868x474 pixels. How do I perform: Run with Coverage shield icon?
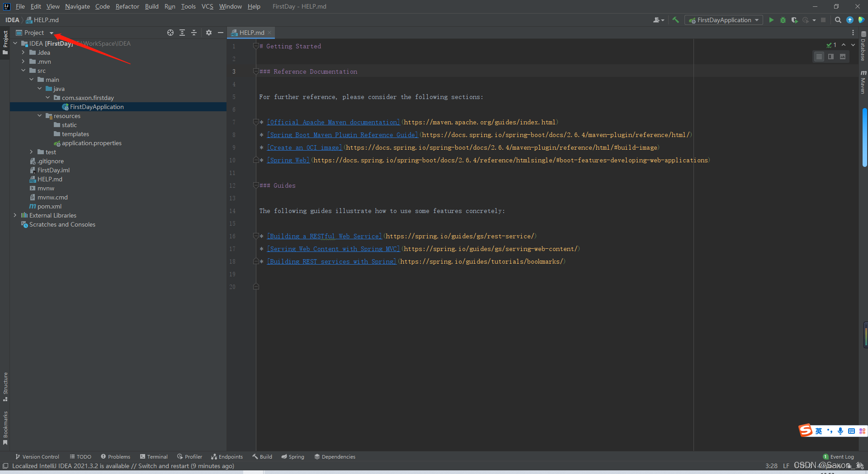[x=794, y=20]
